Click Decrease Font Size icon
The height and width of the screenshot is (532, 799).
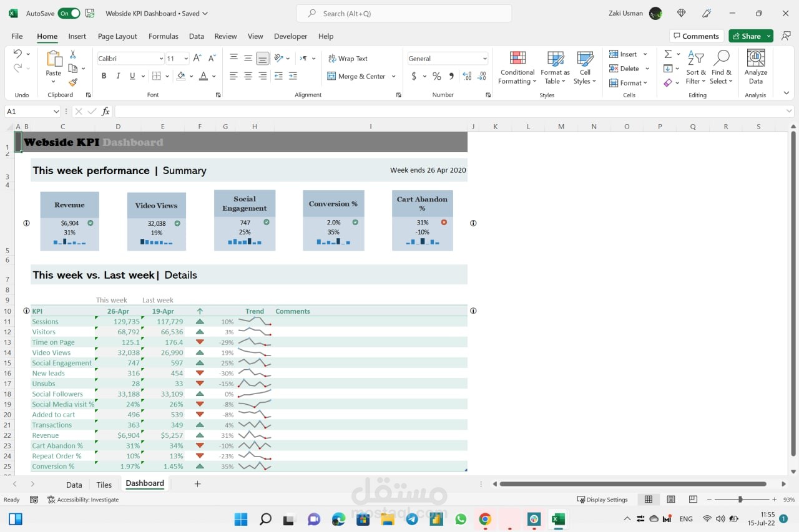coord(212,58)
